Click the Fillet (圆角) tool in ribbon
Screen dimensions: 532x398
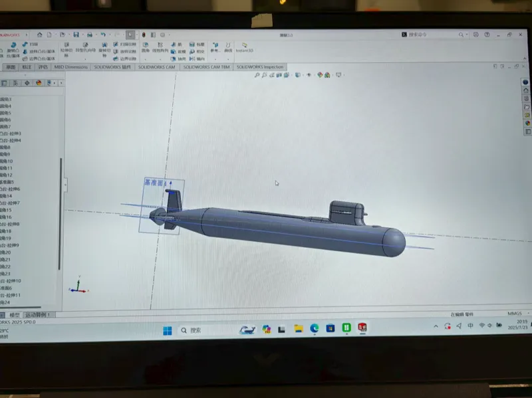146,47
